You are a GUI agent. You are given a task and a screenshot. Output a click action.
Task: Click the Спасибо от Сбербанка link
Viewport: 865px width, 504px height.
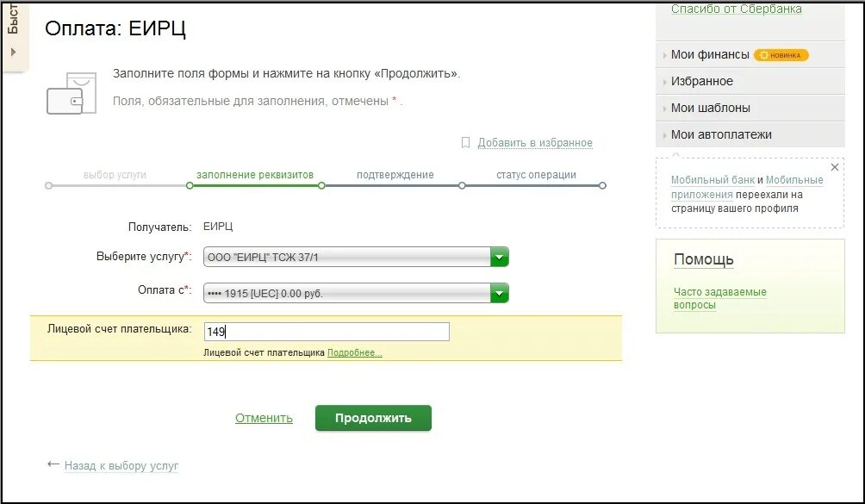[x=736, y=9]
